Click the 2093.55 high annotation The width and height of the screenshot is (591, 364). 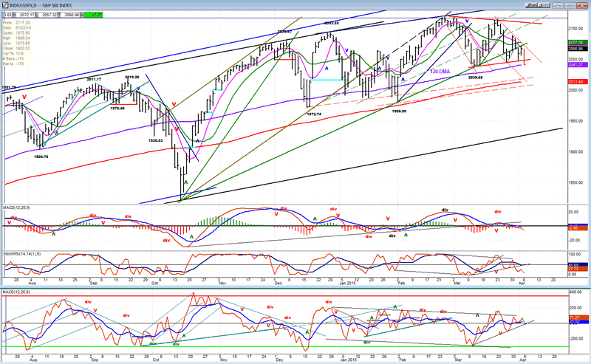[332, 23]
